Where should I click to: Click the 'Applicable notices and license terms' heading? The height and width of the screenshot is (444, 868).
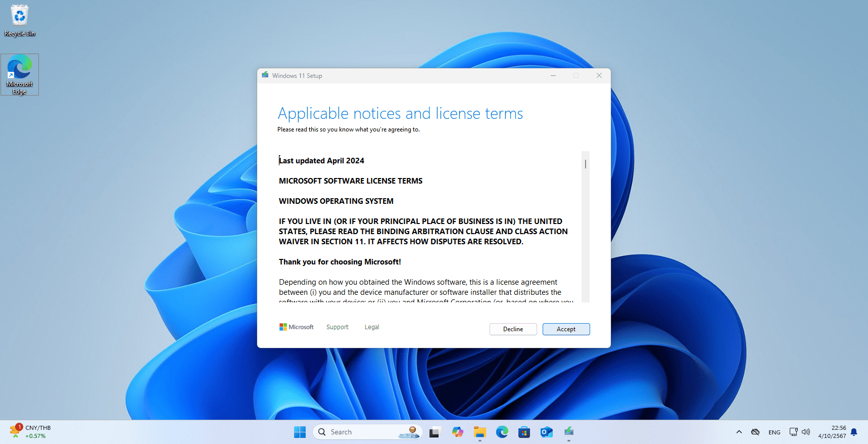point(400,113)
